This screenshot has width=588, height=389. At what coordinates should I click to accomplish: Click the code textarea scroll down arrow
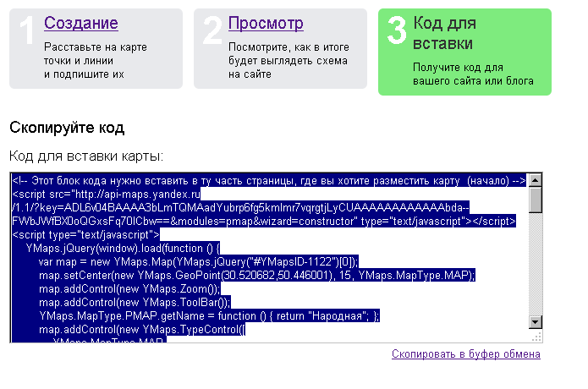click(x=536, y=322)
